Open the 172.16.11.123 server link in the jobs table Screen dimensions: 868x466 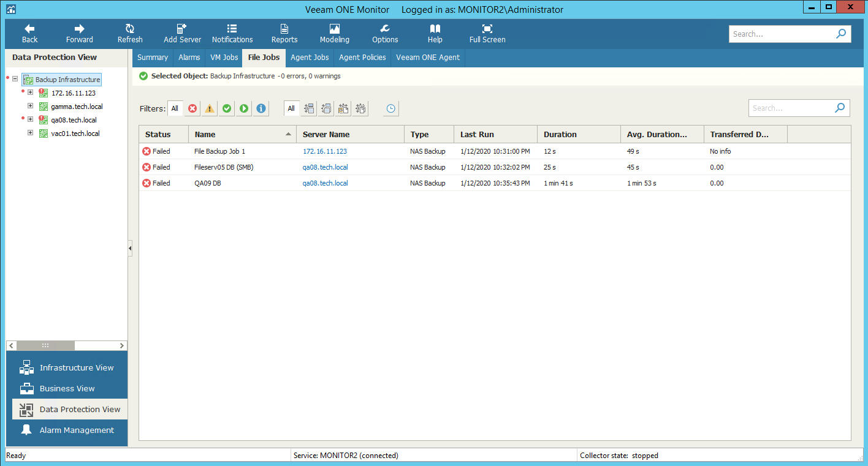(x=325, y=151)
